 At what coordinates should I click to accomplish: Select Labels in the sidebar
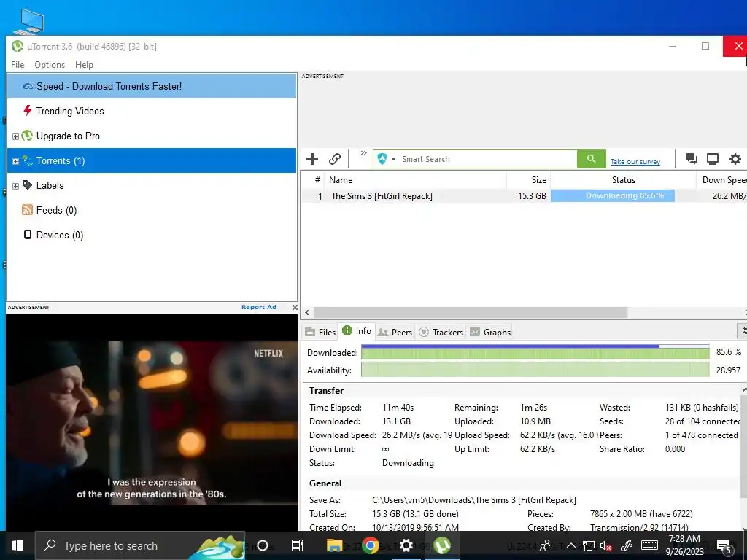click(152, 185)
